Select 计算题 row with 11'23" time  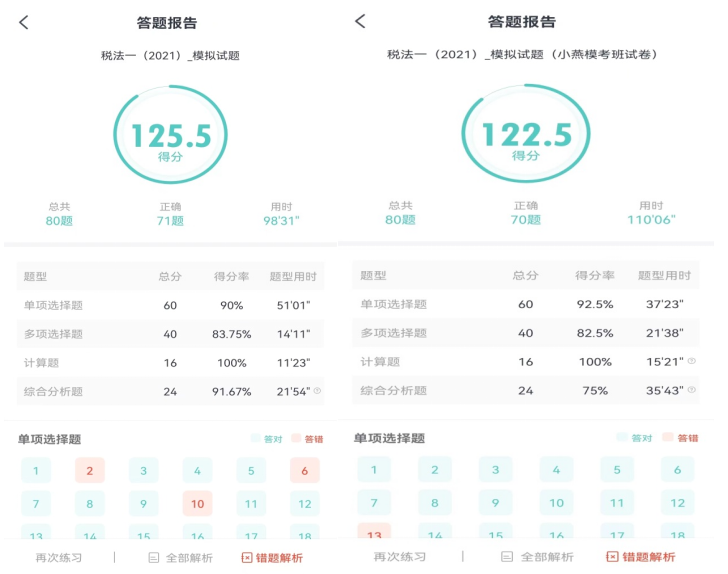(x=170, y=363)
